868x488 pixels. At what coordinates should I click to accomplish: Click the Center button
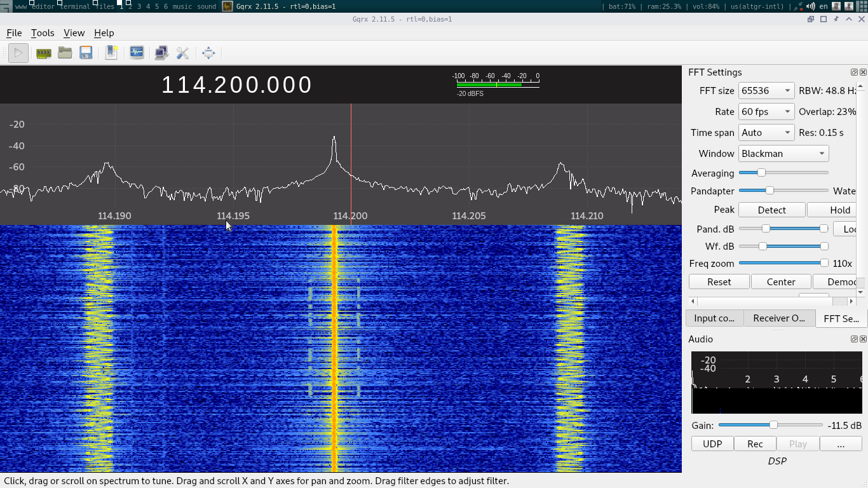[x=781, y=281]
